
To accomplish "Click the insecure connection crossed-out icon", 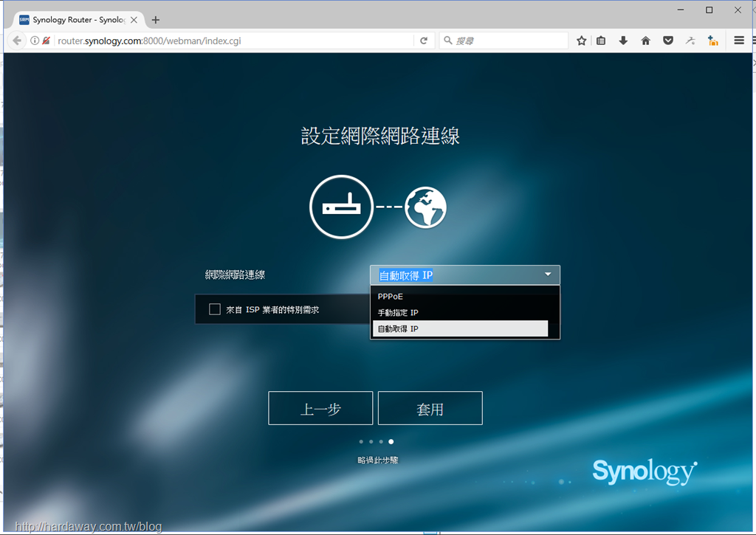I will coord(47,41).
